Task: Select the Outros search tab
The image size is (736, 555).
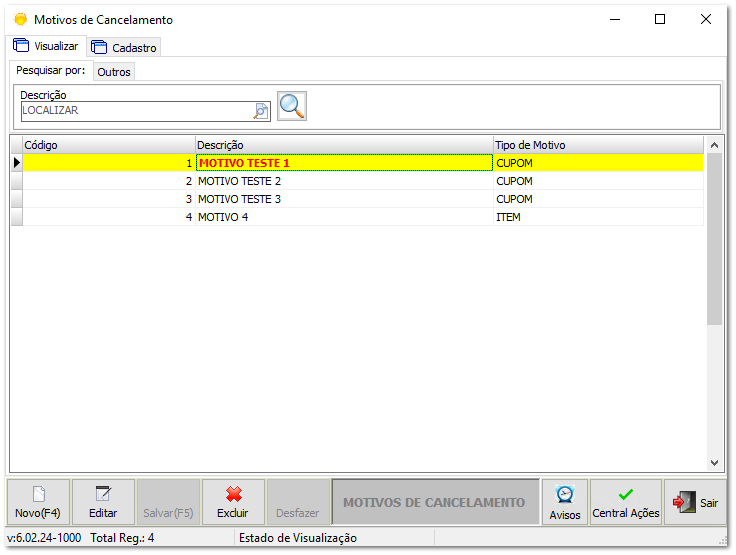Action: (114, 72)
